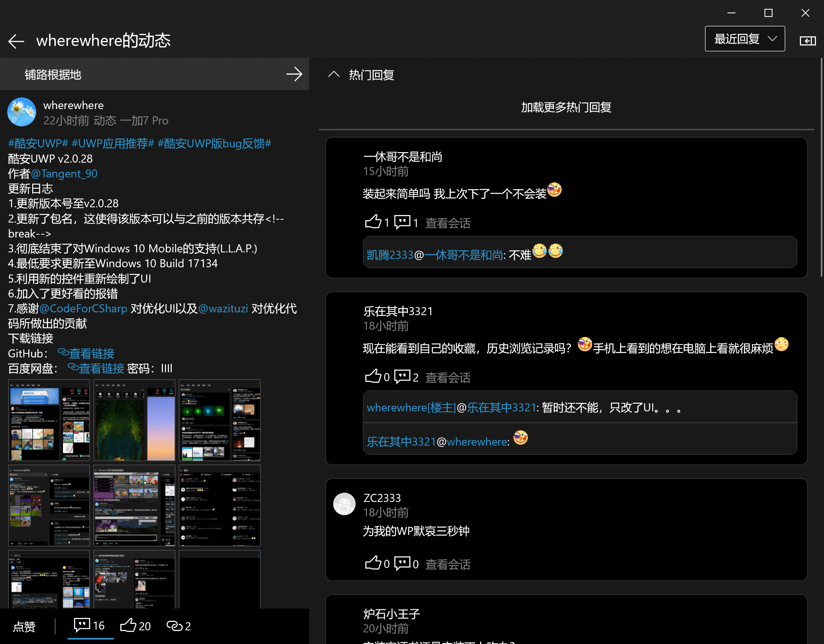Screen dimensions: 824x644
Task: Open the 最近回复 sort dropdown
Action: click(744, 39)
